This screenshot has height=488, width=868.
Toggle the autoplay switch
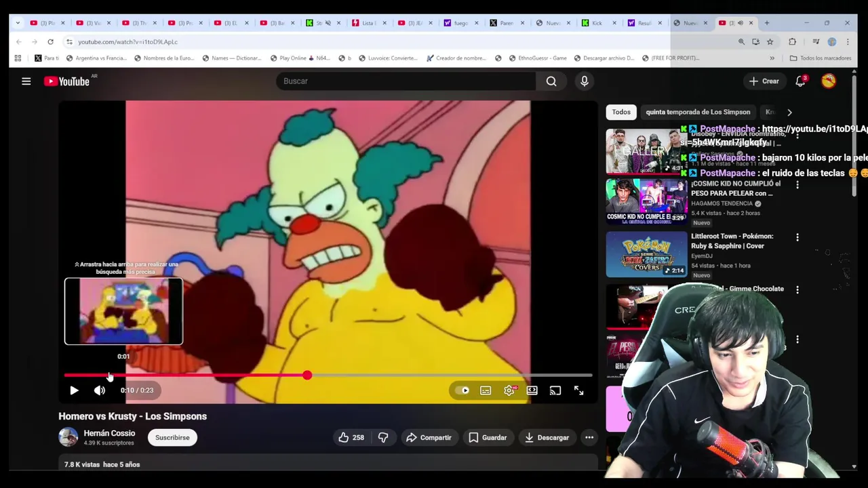point(462,390)
